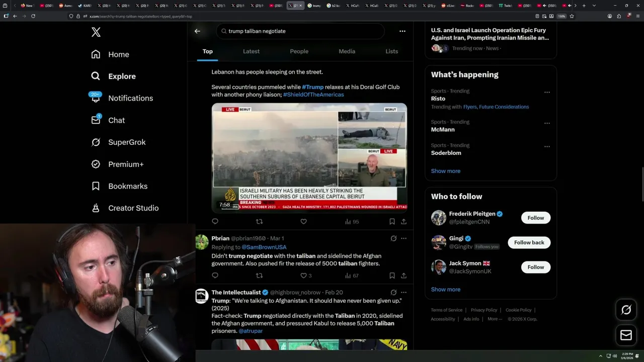Bookmark Pbrian's post
This screenshot has width=644, height=362.
point(392,276)
